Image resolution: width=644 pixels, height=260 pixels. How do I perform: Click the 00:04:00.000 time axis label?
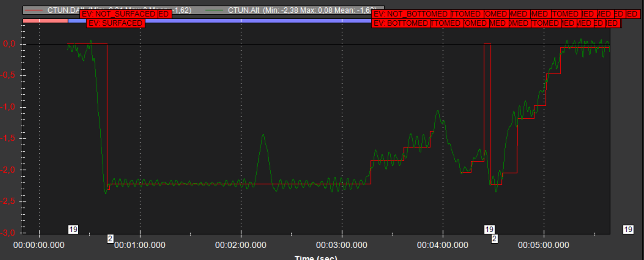pyautogui.click(x=443, y=245)
